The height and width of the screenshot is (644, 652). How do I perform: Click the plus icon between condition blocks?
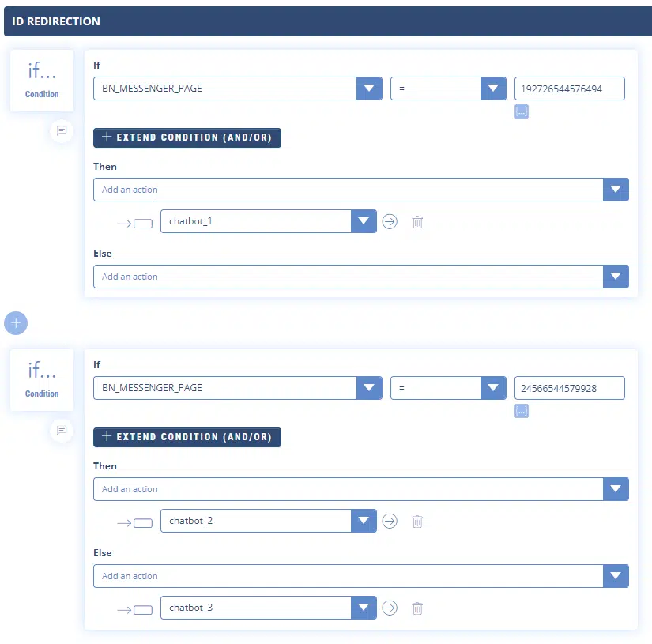tap(16, 323)
